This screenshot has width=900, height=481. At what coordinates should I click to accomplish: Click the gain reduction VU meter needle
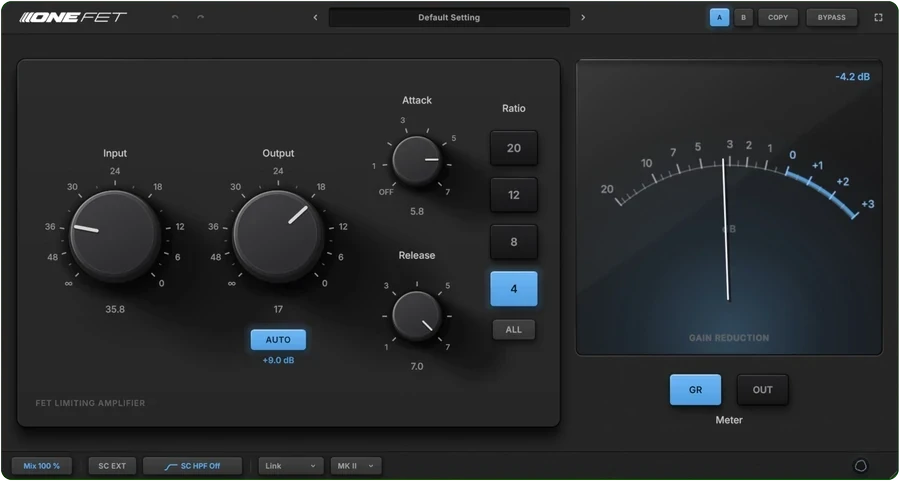tap(726, 230)
